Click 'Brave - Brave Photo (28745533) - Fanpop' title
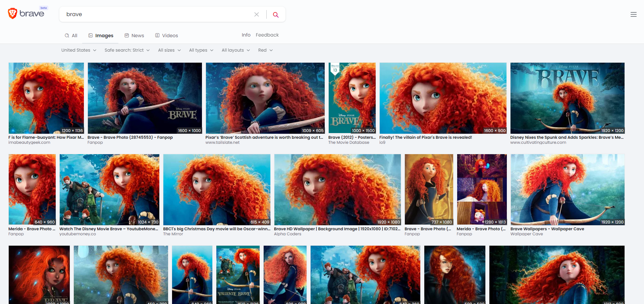Screen dimensions: 644x304 (x=130, y=137)
